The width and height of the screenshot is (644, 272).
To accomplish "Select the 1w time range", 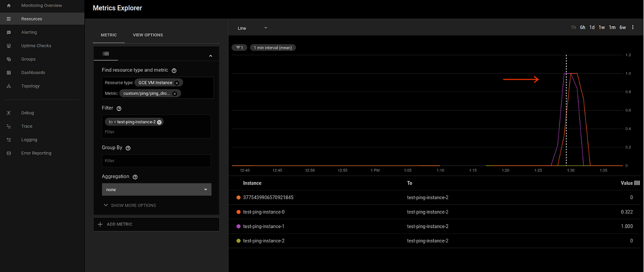I will [x=602, y=27].
